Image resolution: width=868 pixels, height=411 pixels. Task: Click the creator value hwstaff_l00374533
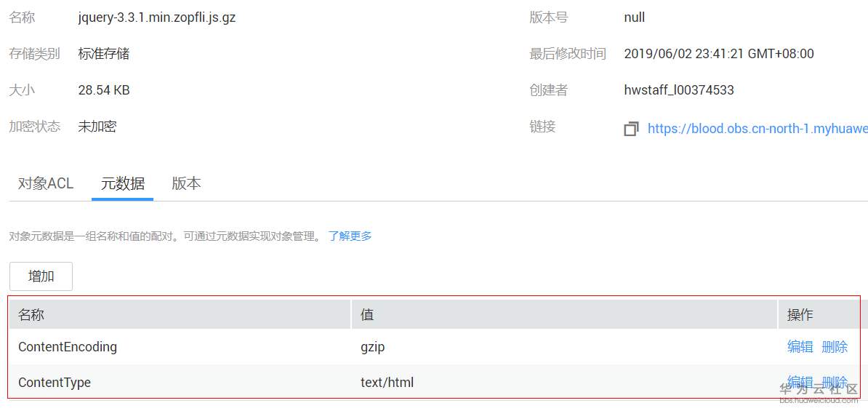(679, 90)
